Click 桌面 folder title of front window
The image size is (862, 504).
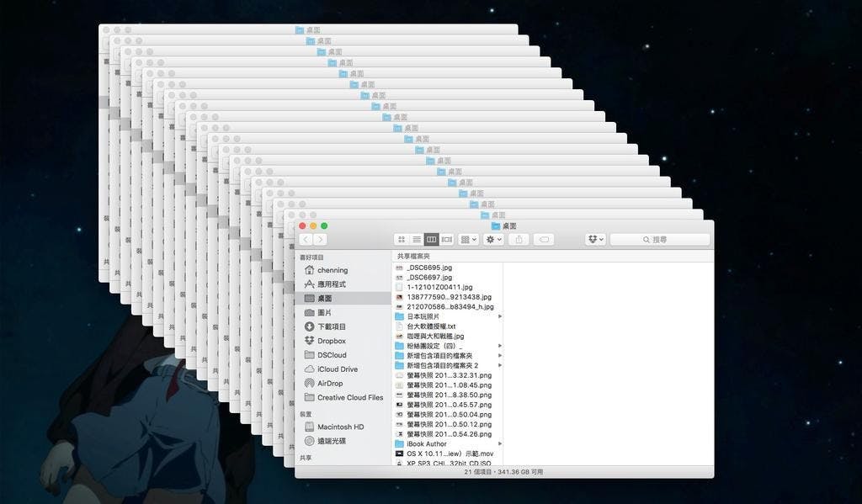(503, 225)
